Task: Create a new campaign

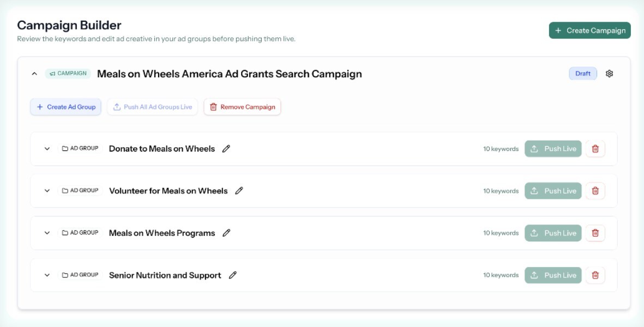Action: pos(589,31)
